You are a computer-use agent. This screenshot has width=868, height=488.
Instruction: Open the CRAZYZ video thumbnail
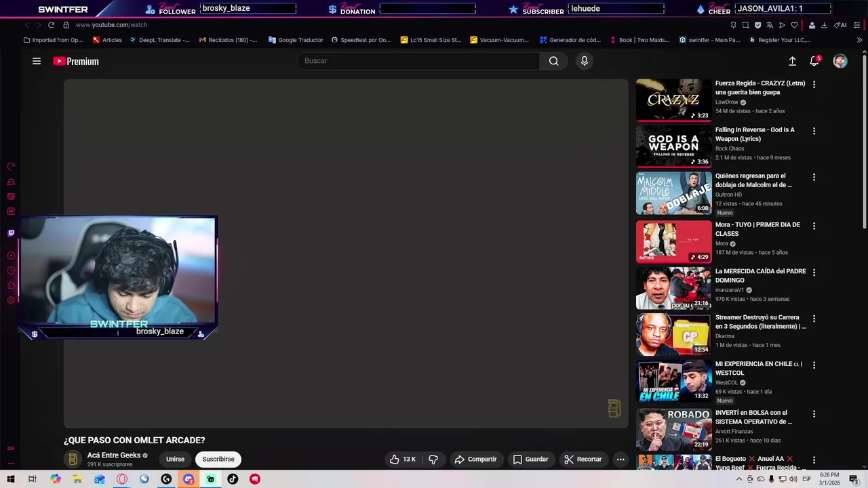click(x=674, y=100)
